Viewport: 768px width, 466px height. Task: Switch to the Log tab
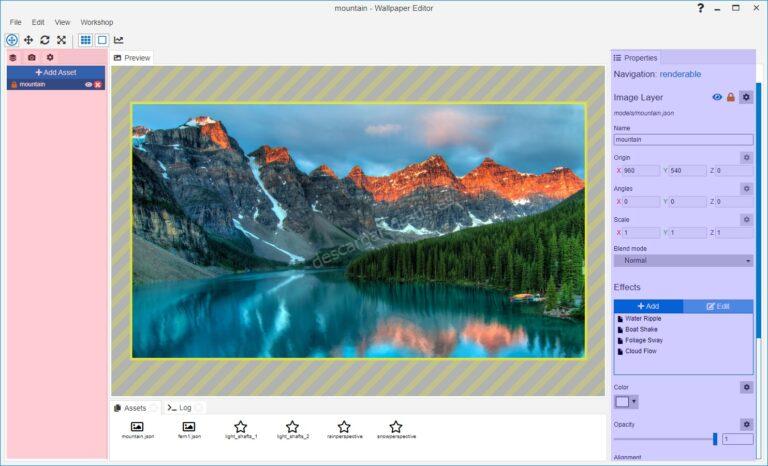180,408
